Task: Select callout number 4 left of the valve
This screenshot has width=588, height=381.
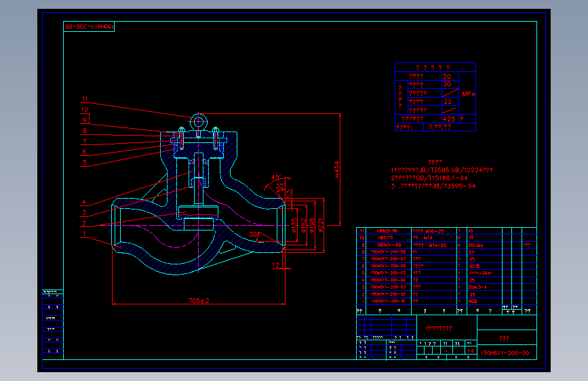Action: pyautogui.click(x=84, y=202)
